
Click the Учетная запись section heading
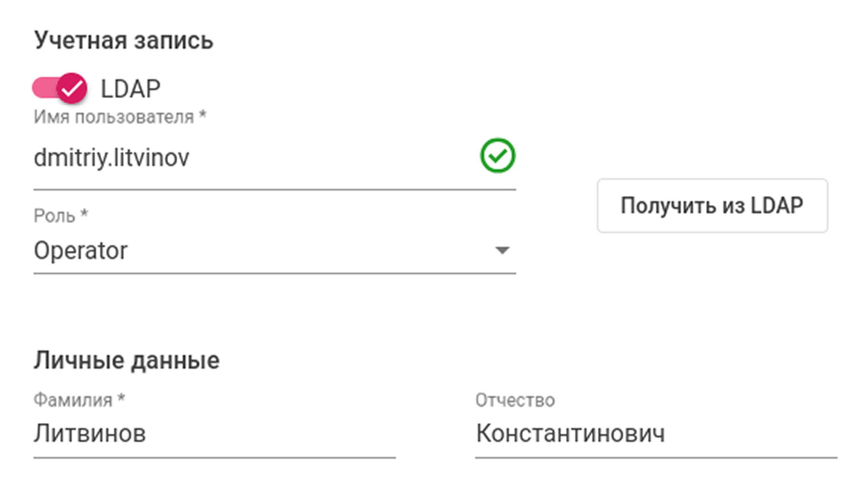pyautogui.click(x=123, y=40)
